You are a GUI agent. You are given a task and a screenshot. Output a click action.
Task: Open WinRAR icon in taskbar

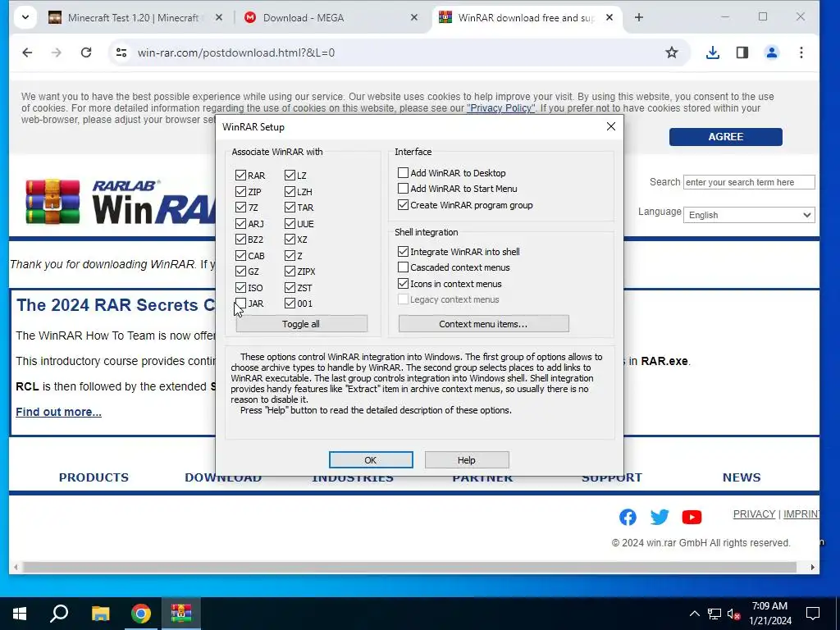(x=181, y=614)
